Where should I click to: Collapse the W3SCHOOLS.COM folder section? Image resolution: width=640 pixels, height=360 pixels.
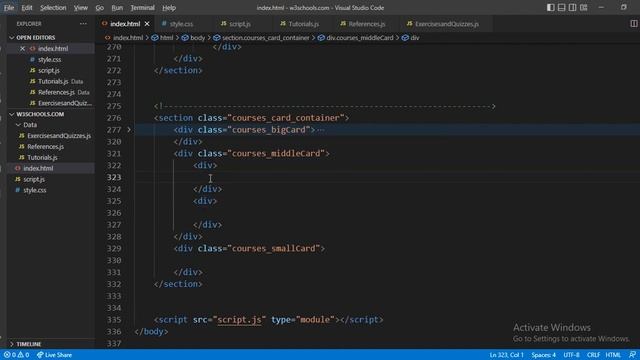pos(40,114)
